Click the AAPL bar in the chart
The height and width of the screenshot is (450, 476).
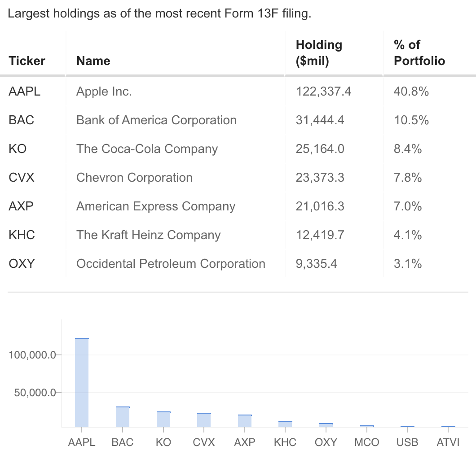pyautogui.click(x=82, y=382)
